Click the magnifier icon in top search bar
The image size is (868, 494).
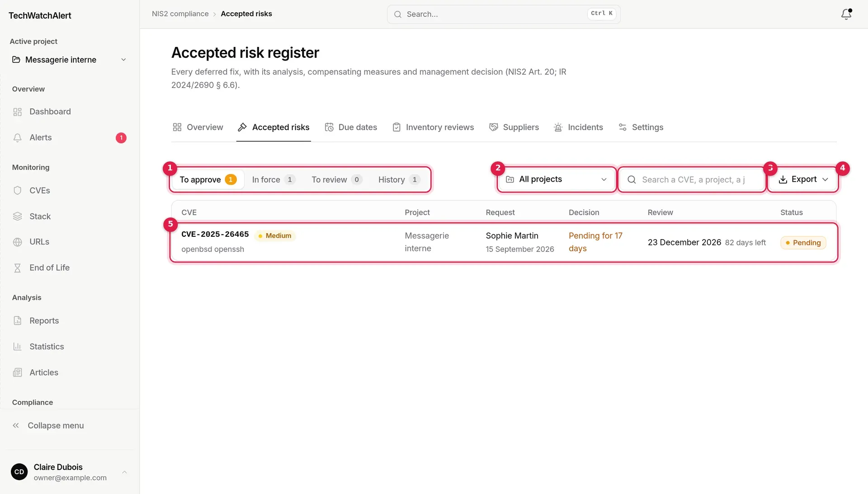[x=398, y=14]
